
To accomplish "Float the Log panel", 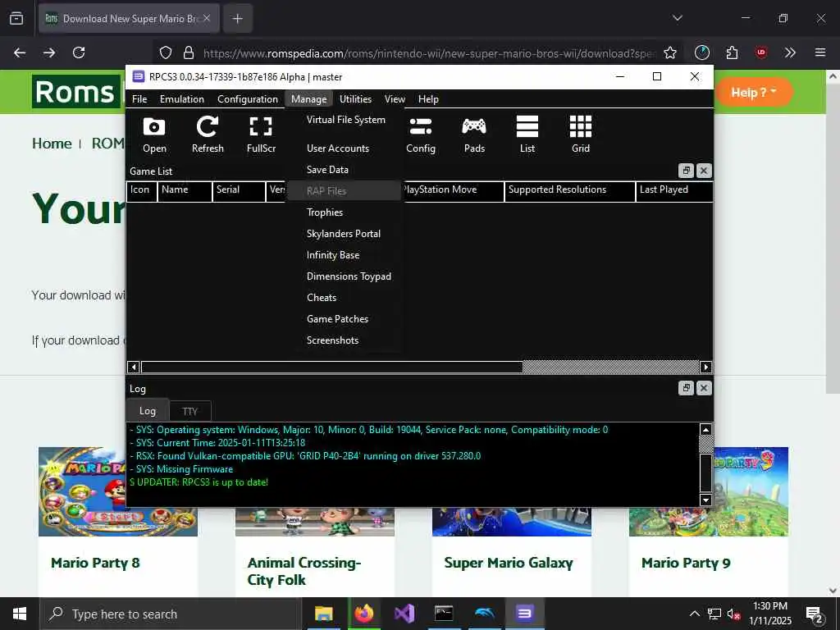I will coord(686,388).
